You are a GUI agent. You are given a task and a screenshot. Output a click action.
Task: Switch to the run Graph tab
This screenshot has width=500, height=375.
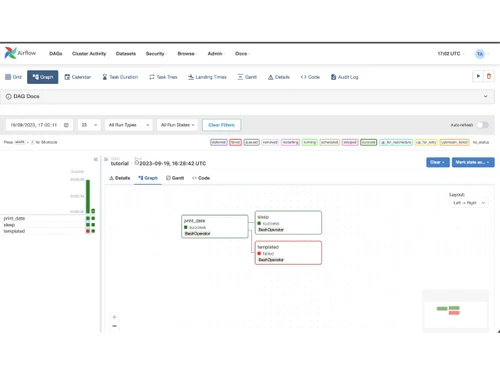click(148, 178)
